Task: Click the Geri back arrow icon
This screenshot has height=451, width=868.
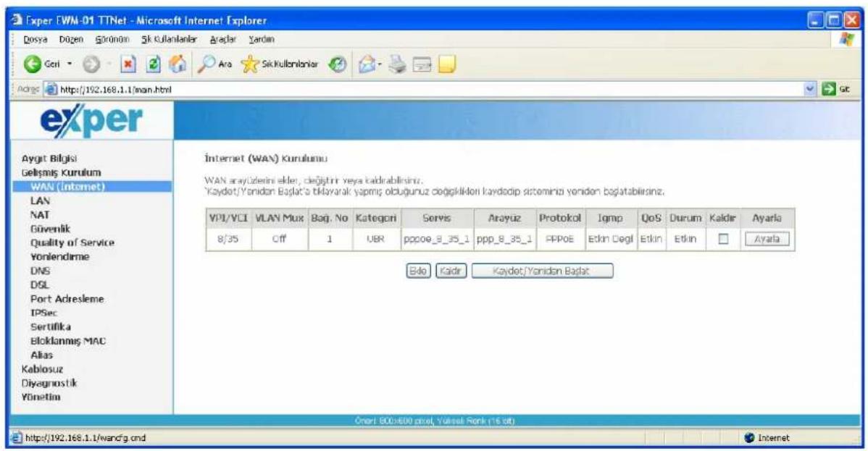Action: click(x=33, y=64)
